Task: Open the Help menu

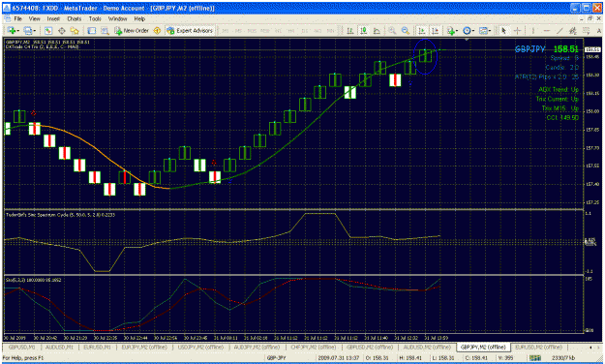Action: [x=139, y=18]
